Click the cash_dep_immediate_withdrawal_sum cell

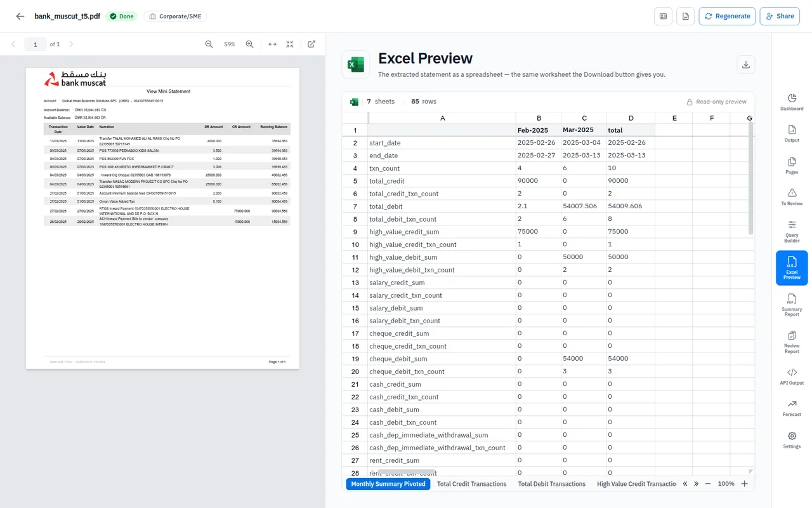[x=442, y=435]
